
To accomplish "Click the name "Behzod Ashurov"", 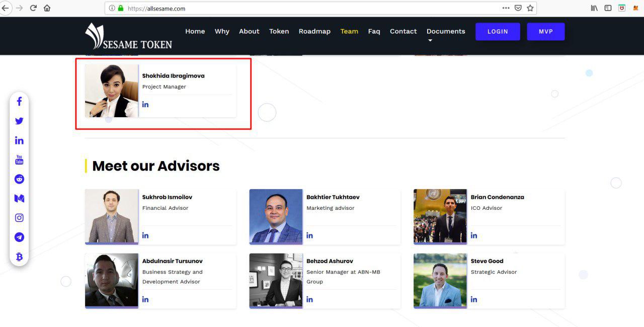I will [x=330, y=261].
